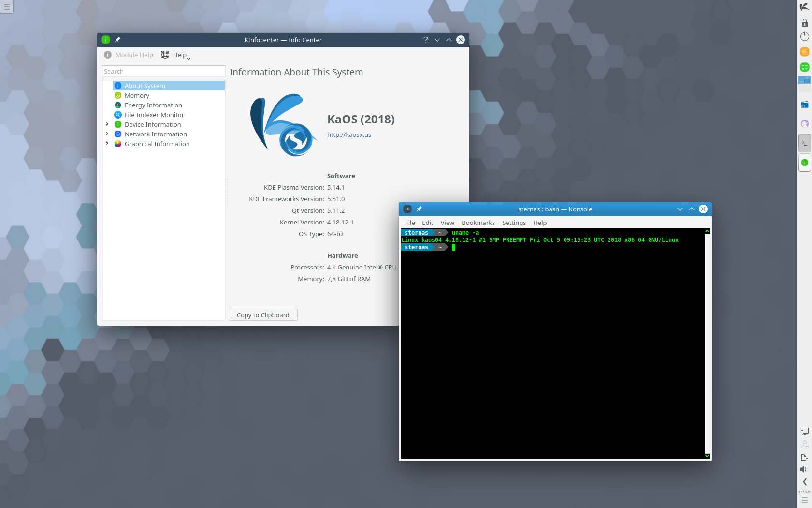Select About System in the sidebar
This screenshot has height=508, width=812.
169,86
